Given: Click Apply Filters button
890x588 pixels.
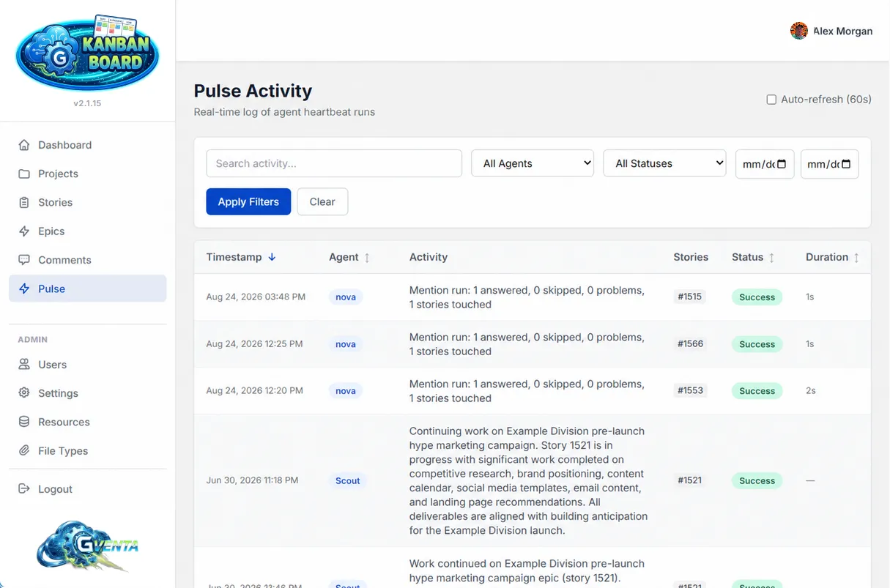Looking at the screenshot, I should [x=248, y=201].
